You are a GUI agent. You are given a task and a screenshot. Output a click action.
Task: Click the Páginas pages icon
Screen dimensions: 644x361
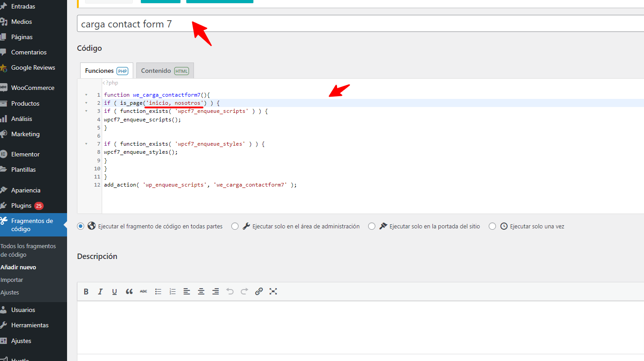[4, 37]
